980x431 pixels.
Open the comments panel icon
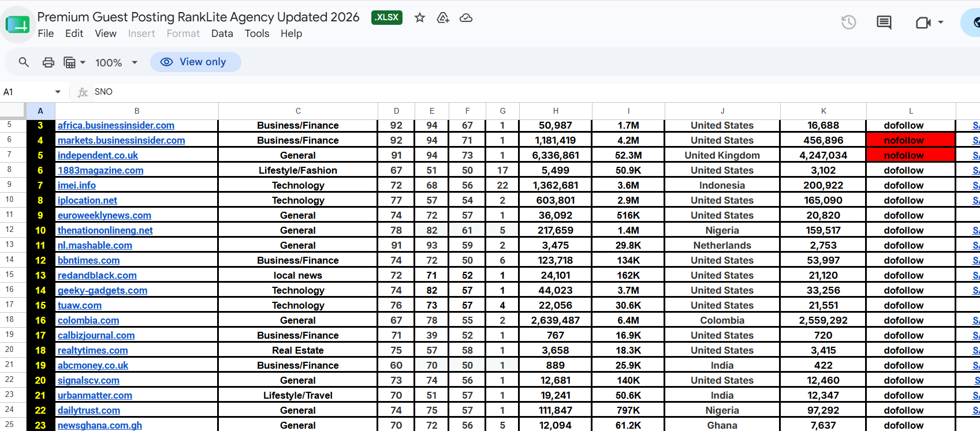[884, 23]
